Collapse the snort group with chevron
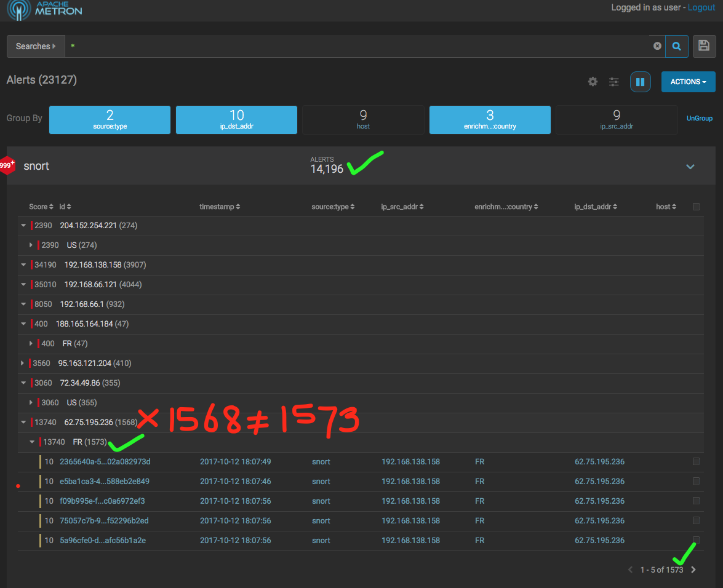This screenshot has width=723, height=588. (x=690, y=166)
